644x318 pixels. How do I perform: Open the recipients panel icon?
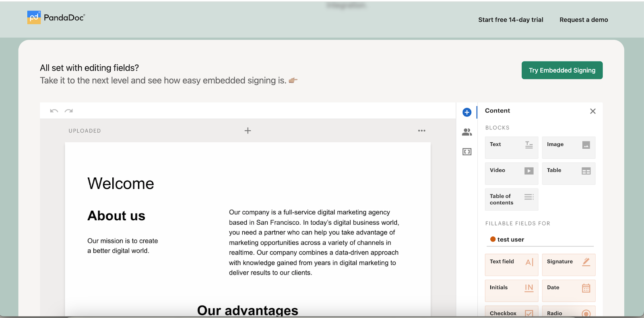point(467,132)
